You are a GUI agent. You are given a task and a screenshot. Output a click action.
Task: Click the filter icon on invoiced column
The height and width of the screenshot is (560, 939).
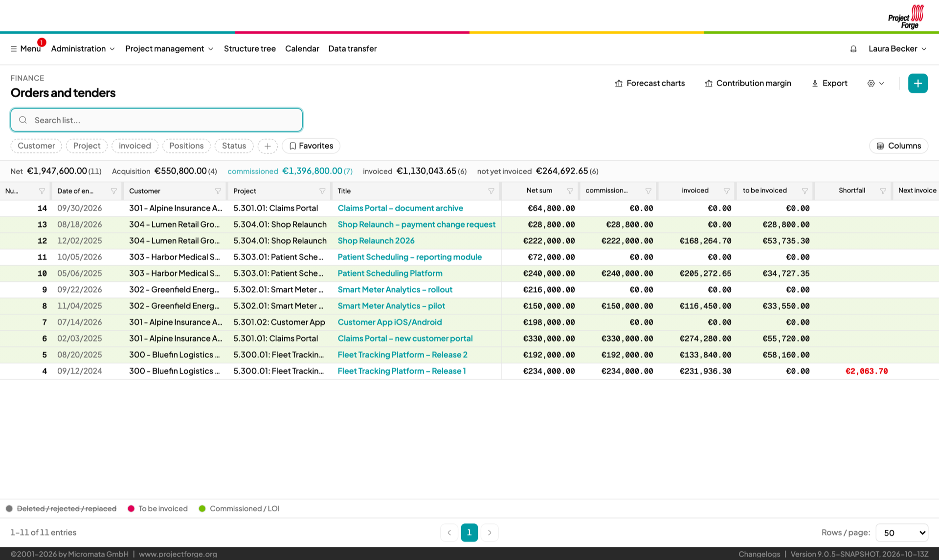727,191
